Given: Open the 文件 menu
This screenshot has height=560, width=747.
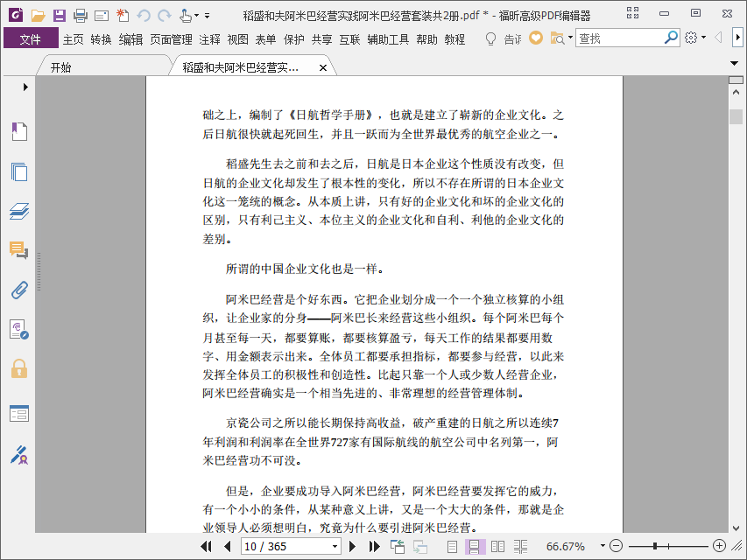Looking at the screenshot, I should pos(31,38).
